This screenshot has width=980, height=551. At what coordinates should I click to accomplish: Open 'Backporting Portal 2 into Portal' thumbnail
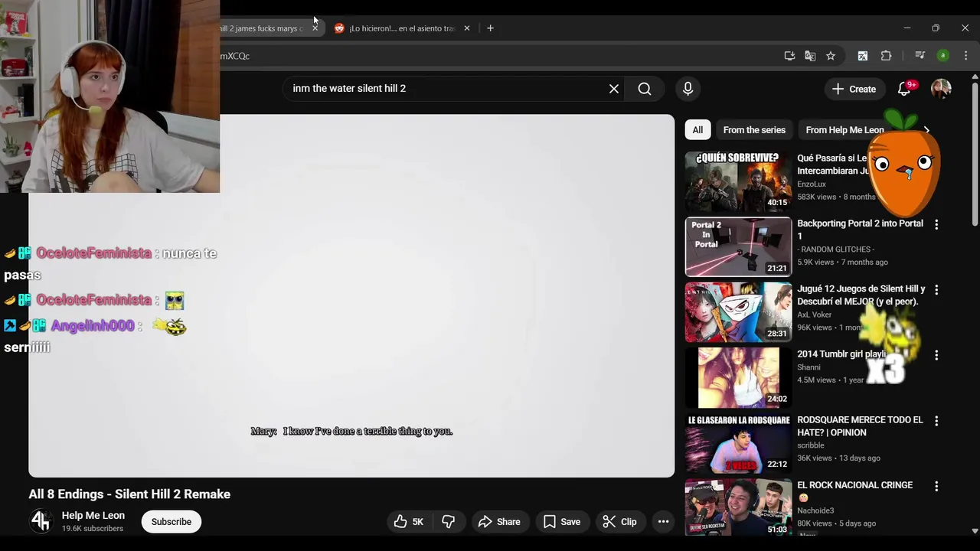738,246
